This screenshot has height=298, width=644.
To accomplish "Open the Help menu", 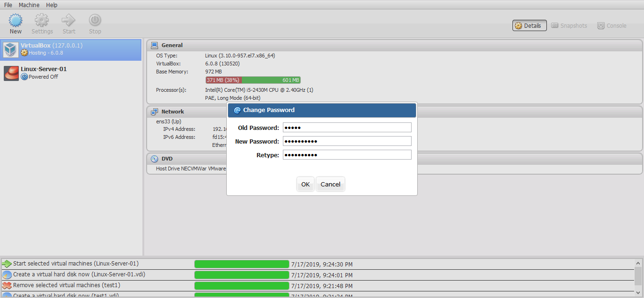I will pyautogui.click(x=52, y=5).
